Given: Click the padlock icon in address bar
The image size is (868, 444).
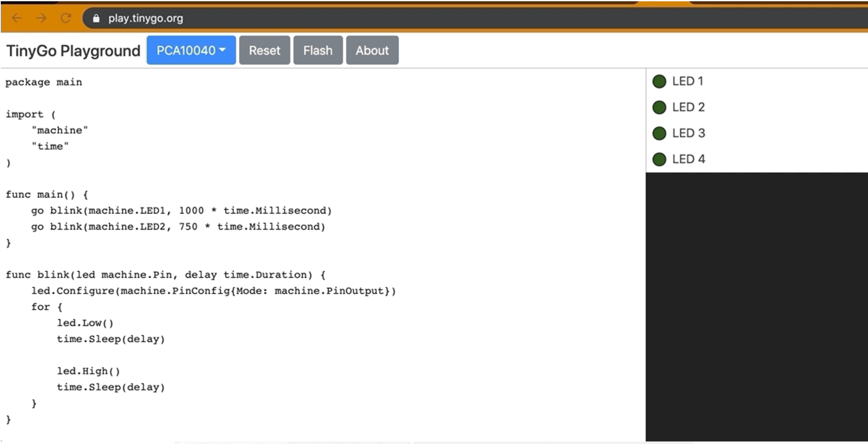Looking at the screenshot, I should [x=96, y=18].
